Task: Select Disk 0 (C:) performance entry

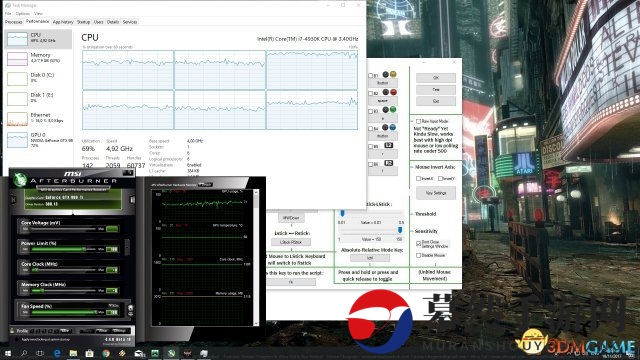Action: click(38, 78)
